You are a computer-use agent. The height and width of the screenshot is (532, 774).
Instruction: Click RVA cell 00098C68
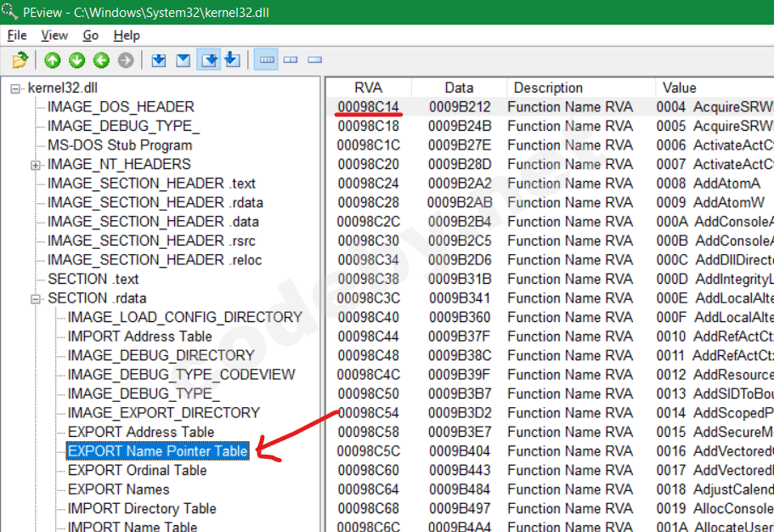coord(368,509)
